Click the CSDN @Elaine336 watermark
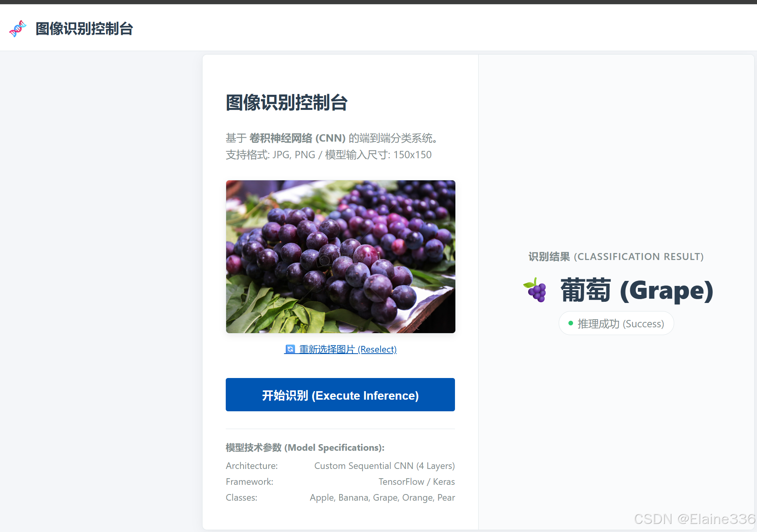This screenshot has height=532, width=757. (x=694, y=519)
